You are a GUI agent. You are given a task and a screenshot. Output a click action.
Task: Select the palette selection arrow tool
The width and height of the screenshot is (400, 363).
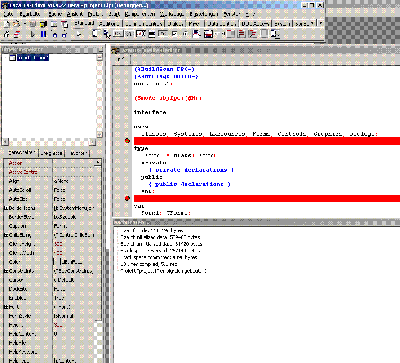pyautogui.click(x=79, y=34)
